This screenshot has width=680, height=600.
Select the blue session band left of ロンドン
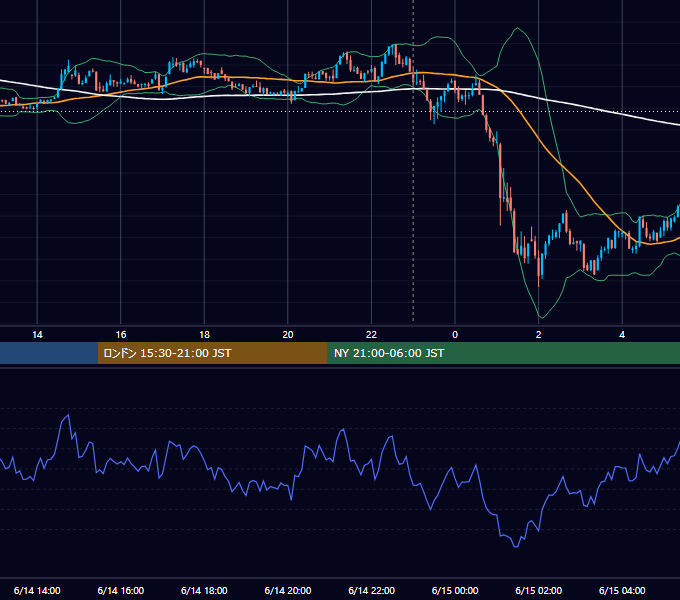(x=49, y=353)
